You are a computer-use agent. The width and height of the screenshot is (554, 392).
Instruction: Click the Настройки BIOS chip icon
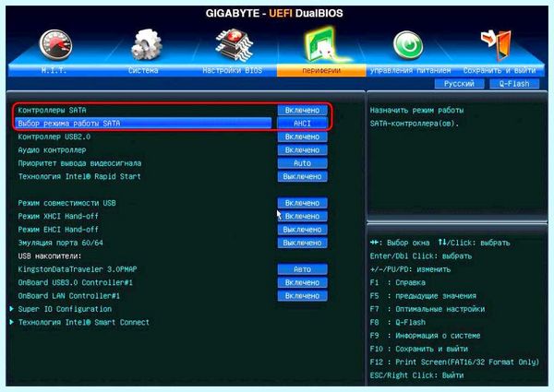point(234,45)
